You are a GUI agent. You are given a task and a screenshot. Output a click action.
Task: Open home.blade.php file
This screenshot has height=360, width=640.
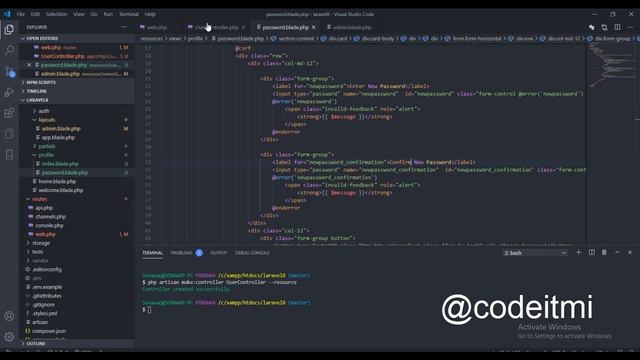(x=57, y=181)
